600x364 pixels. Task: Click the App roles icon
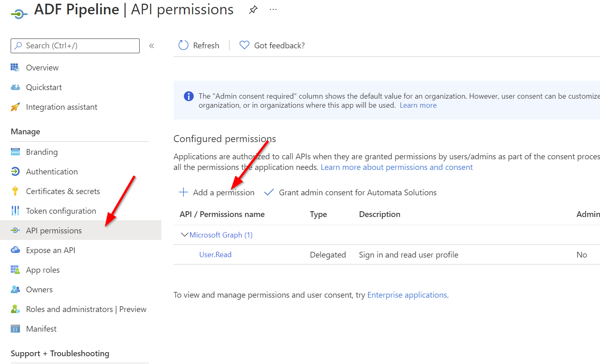coord(15,270)
